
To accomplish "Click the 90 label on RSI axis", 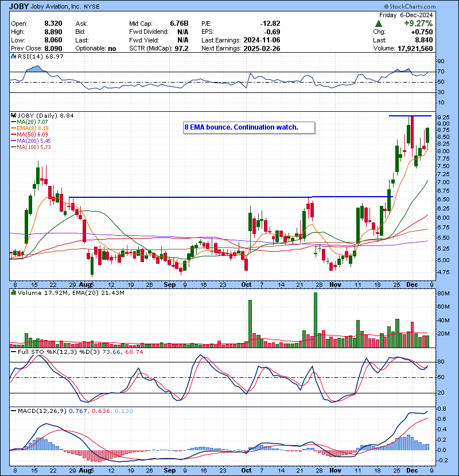I will (x=441, y=61).
